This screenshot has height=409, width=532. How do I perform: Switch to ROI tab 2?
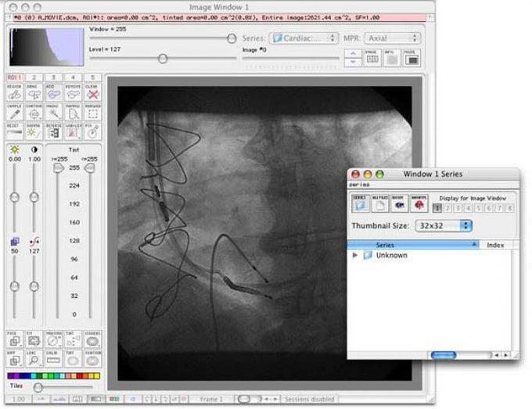(x=34, y=77)
